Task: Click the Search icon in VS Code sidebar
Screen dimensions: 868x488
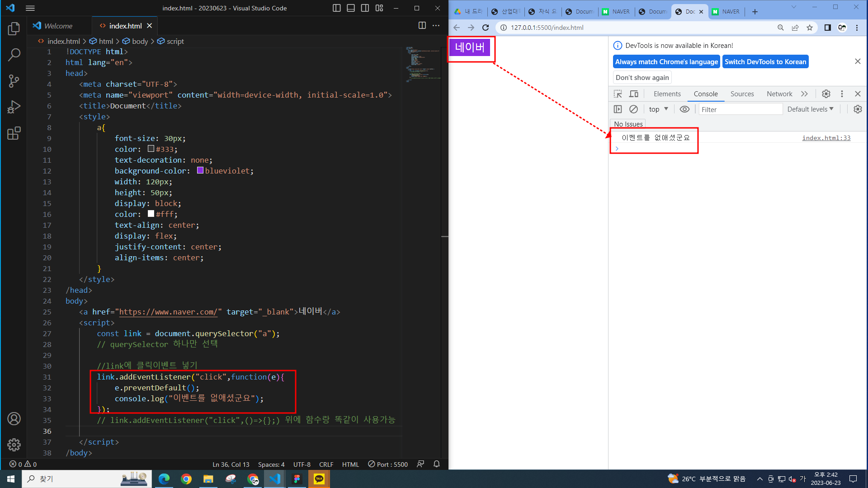Action: [14, 55]
